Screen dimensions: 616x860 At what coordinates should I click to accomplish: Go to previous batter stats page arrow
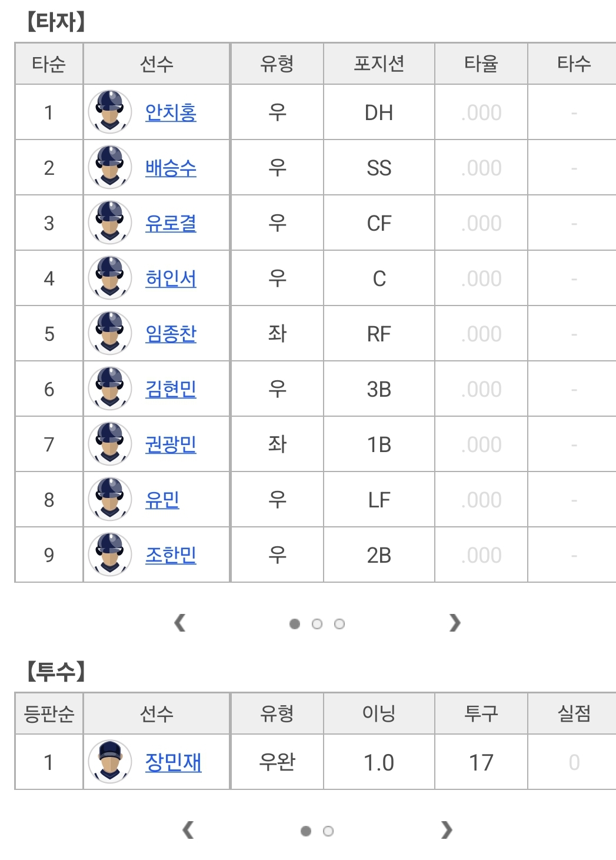point(180,623)
